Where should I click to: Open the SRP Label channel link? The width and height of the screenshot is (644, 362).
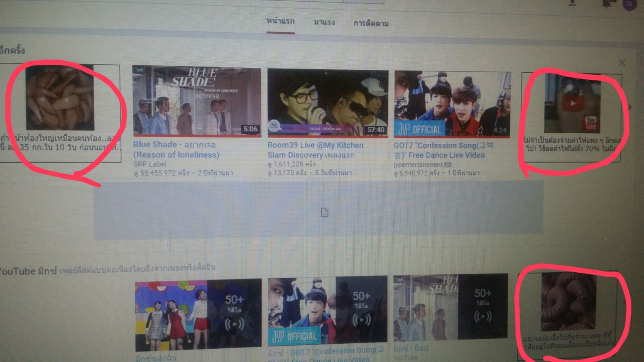point(150,164)
